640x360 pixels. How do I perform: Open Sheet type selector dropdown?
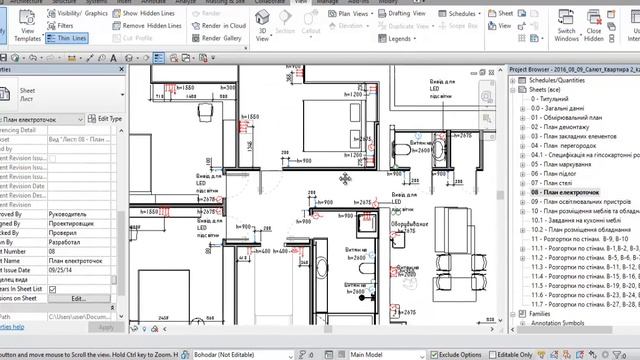tap(122, 95)
